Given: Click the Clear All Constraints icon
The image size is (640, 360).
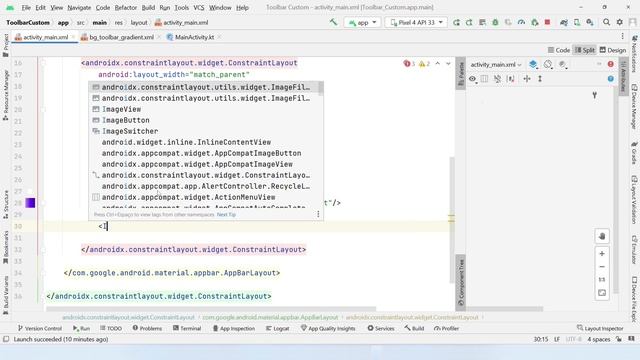Looking at the screenshot, I should tap(497, 79).
